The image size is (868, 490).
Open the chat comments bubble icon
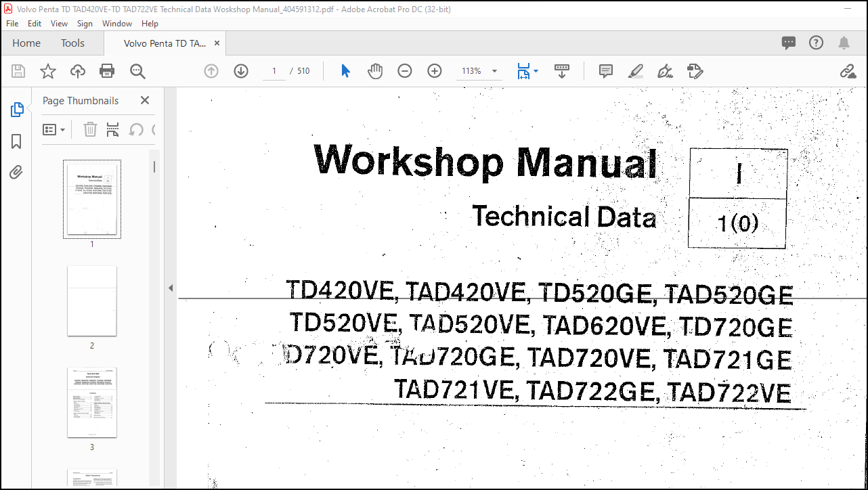789,43
